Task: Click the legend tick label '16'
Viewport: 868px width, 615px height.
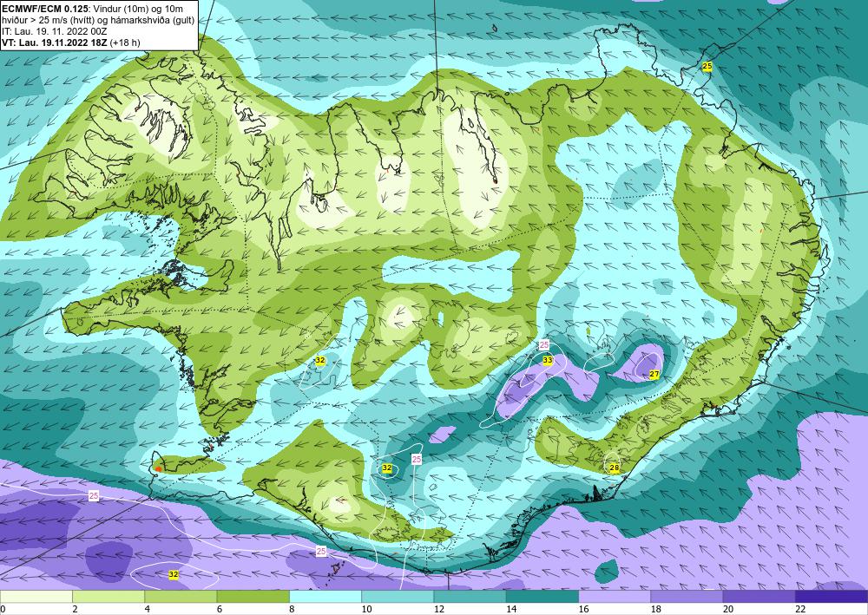Action: click(x=583, y=609)
